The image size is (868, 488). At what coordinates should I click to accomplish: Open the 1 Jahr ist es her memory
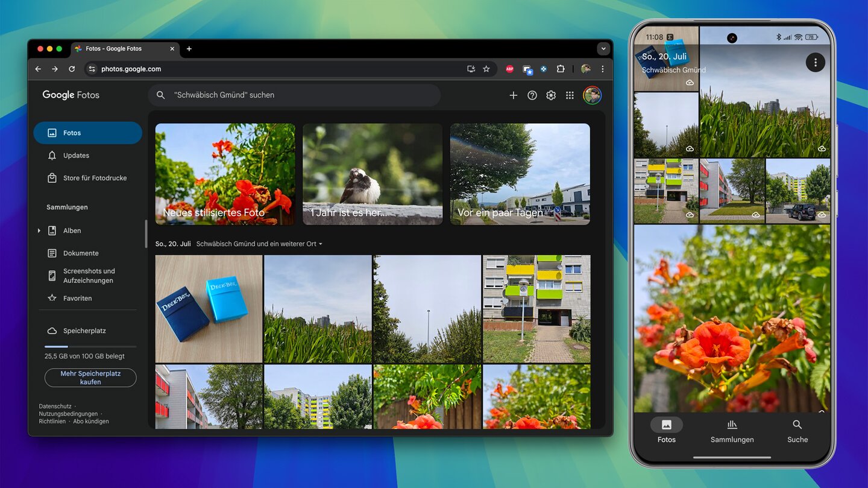pyautogui.click(x=373, y=174)
